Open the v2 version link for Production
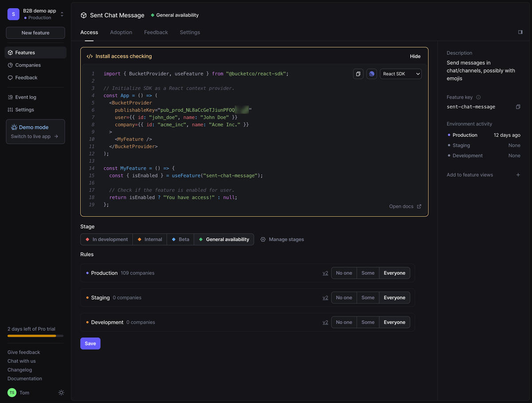532x403 pixels. point(325,273)
